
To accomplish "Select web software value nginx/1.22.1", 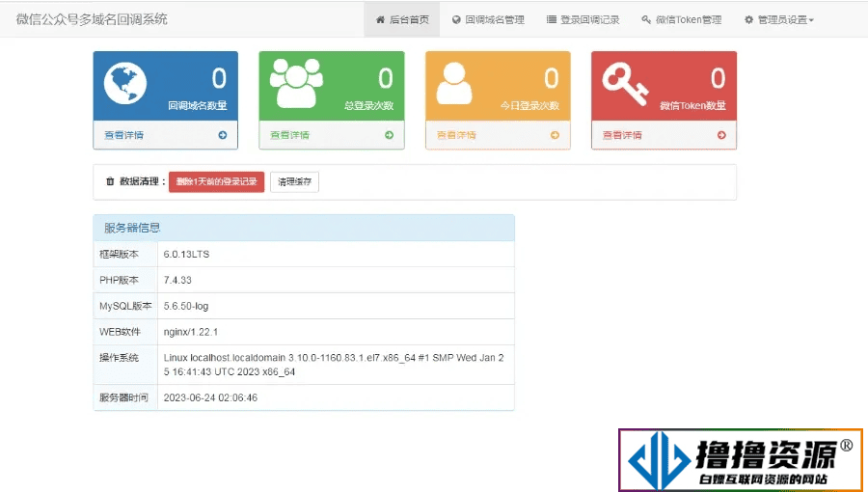I will (190, 332).
